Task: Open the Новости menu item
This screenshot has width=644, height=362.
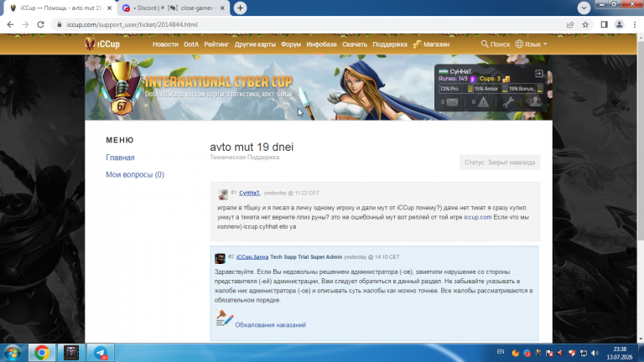Action: pyautogui.click(x=165, y=44)
